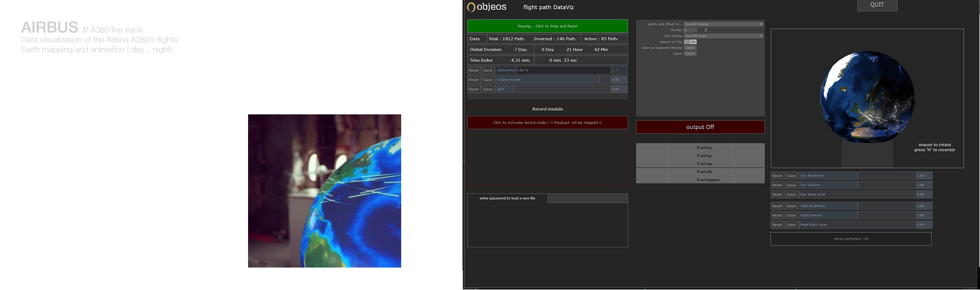980x290 pixels.
Task: Stop and reset playback via green bar
Action: point(547,26)
